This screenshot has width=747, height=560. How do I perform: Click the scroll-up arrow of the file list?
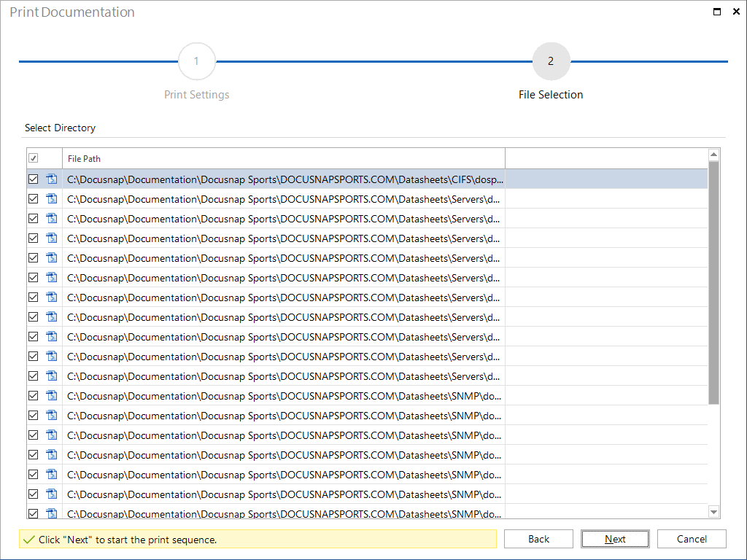tap(713, 155)
